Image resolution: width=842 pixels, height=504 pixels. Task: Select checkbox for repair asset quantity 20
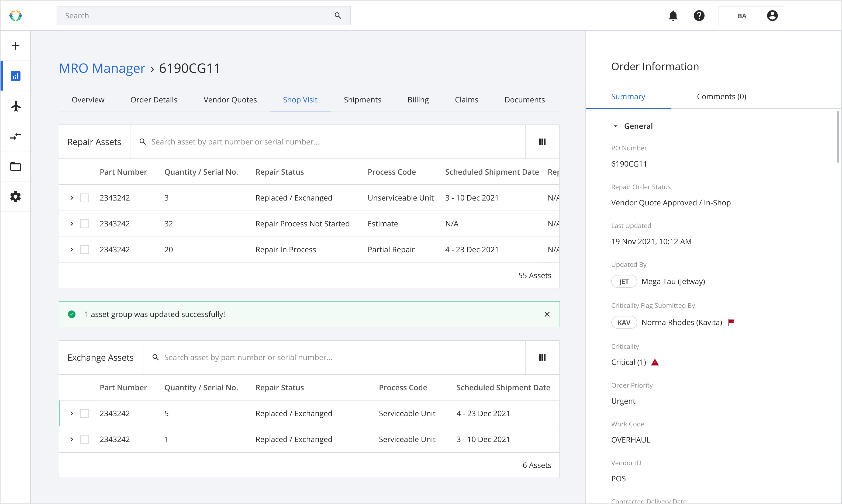[85, 250]
